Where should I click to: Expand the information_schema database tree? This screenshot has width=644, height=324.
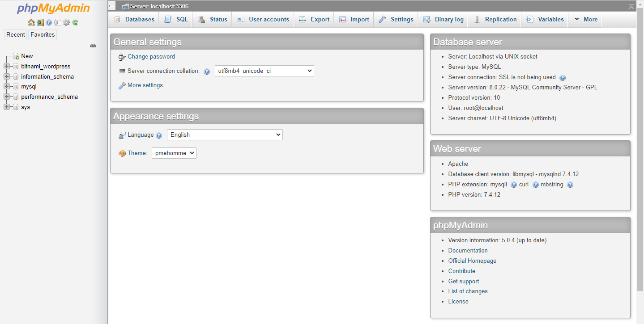7,77
